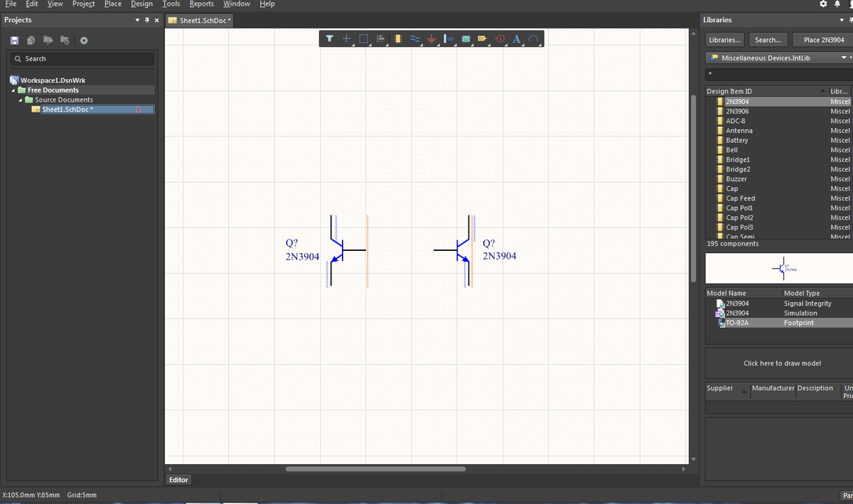Collapse the Free Documents tree node

(x=13, y=90)
